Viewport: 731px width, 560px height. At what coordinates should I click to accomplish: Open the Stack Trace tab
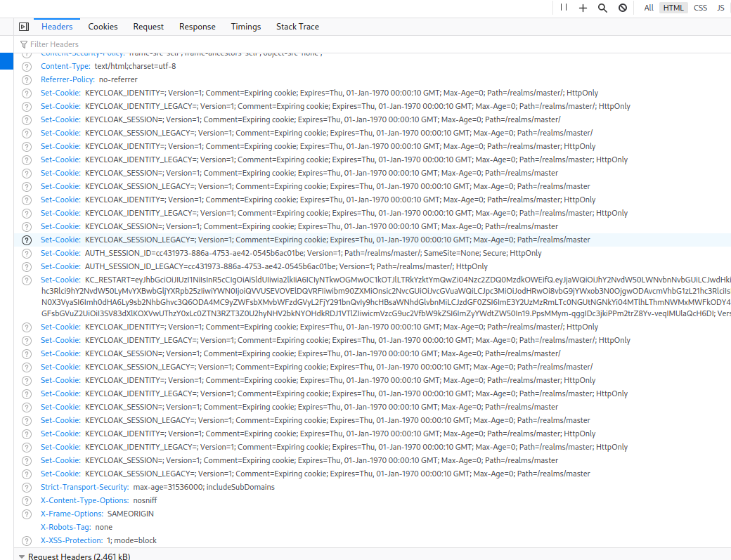[x=297, y=27]
